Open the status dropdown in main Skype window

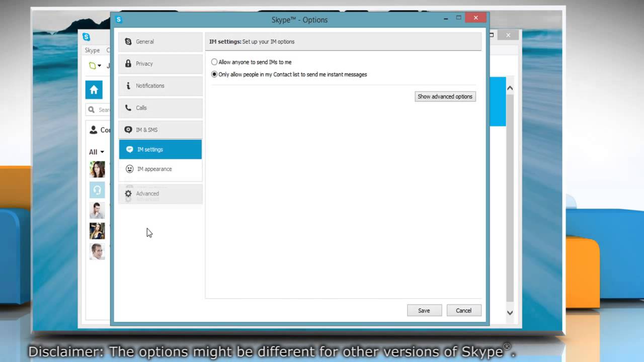95,65
